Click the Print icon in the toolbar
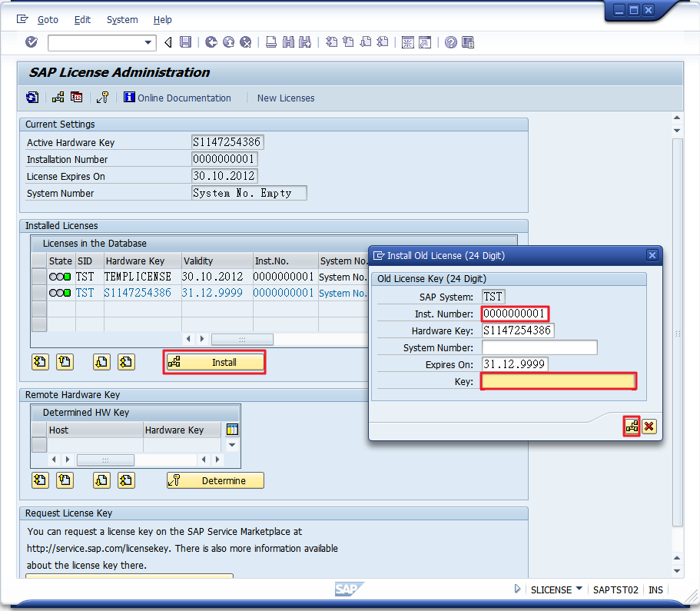This screenshot has height=611, width=700. click(x=271, y=42)
